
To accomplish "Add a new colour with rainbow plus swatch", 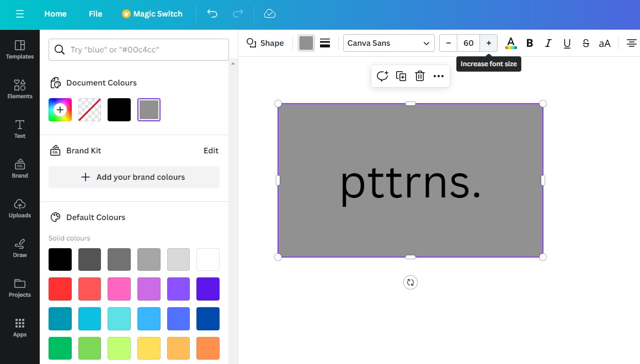I will pyautogui.click(x=60, y=110).
